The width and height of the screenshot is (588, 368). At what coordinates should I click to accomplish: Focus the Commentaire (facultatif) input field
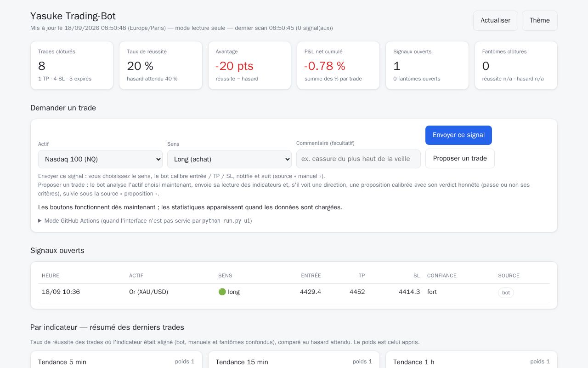click(x=358, y=159)
